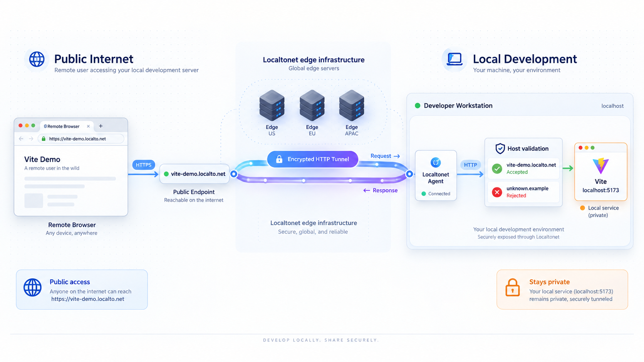
Task: Click the Request arrow label
Action: pos(385,156)
